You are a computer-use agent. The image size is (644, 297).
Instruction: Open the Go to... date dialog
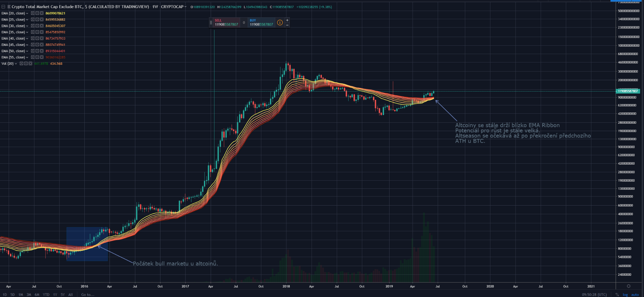pos(88,294)
